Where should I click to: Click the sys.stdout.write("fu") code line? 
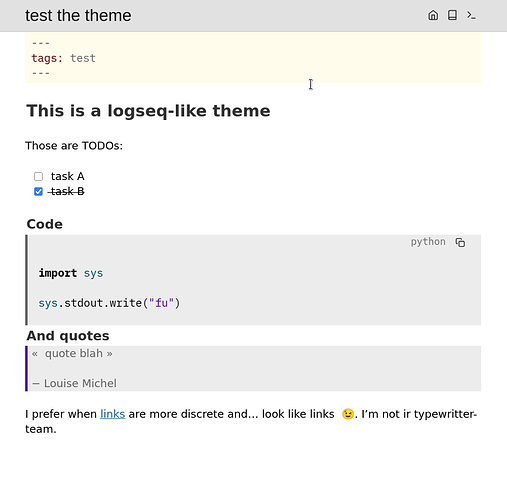tap(109, 303)
